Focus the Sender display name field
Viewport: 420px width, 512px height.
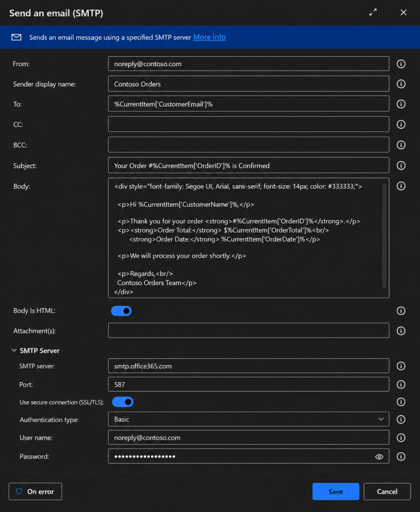(249, 84)
